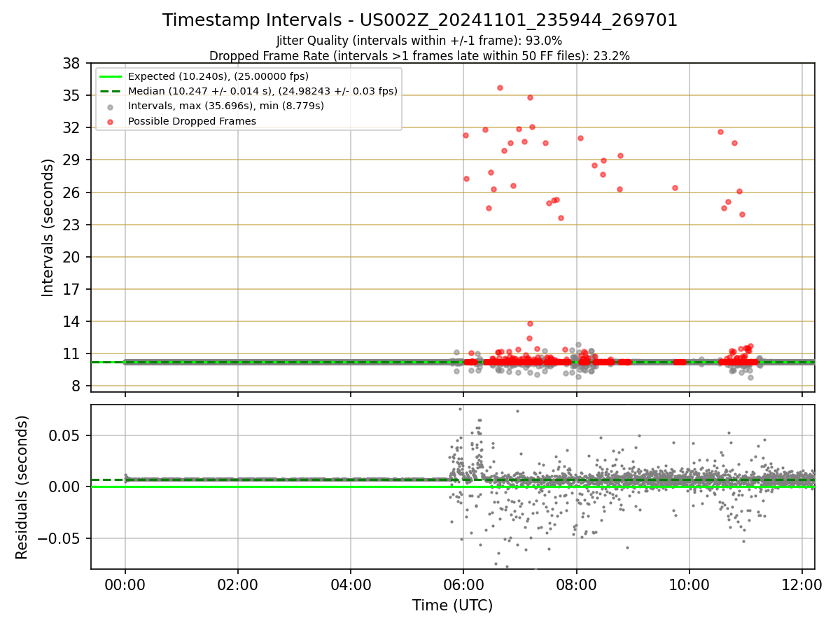Click the dashed green line sample in legend

tap(111, 91)
